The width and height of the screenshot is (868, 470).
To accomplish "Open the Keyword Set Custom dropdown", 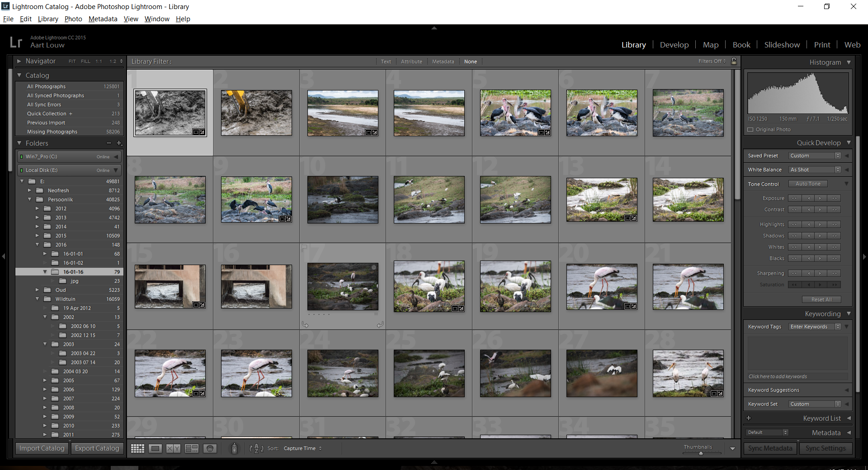I will point(815,404).
